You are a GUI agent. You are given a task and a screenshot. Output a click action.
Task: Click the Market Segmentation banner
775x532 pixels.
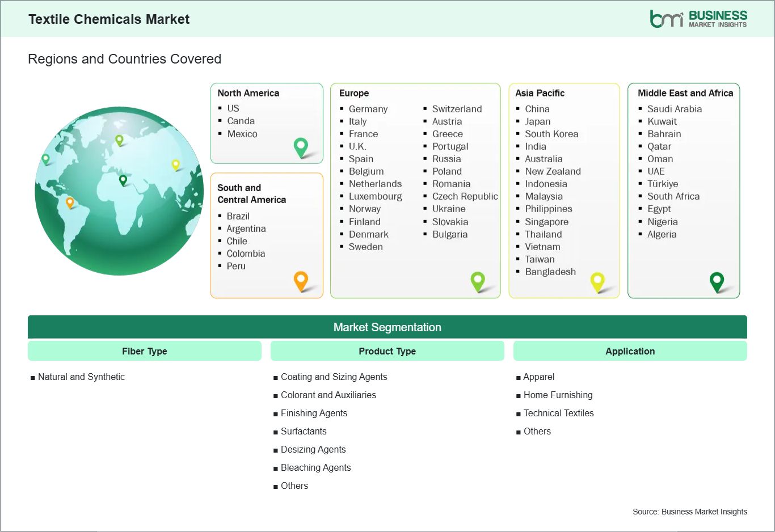[x=387, y=327]
